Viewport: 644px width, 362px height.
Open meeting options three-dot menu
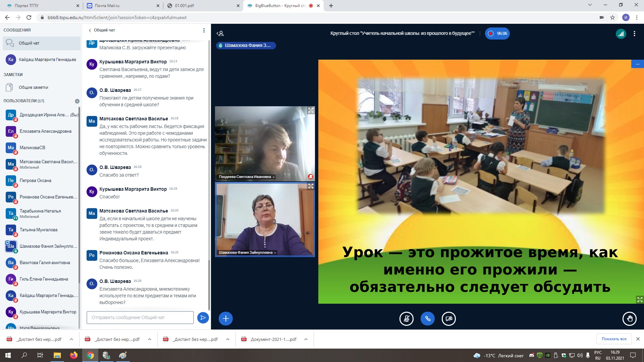tap(634, 34)
